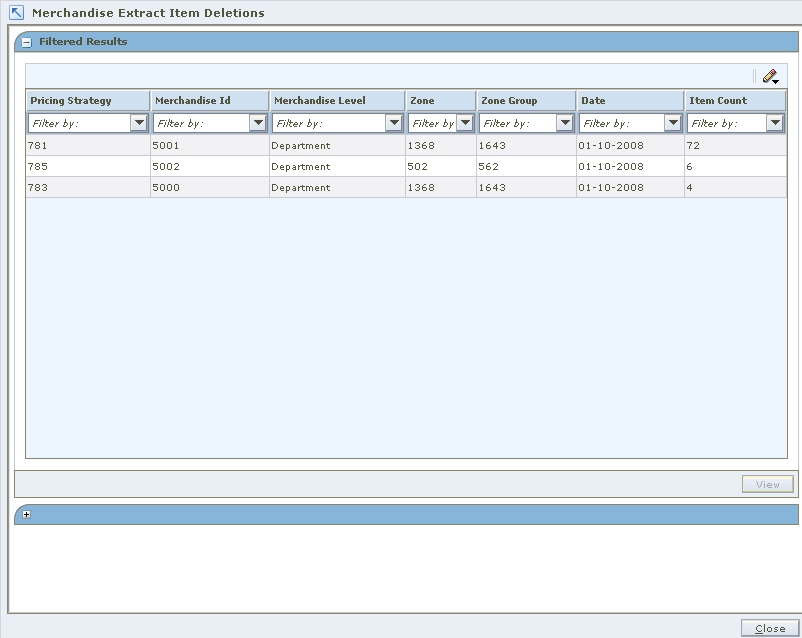Click the Close button
The height and width of the screenshot is (638, 802).
pos(770,628)
